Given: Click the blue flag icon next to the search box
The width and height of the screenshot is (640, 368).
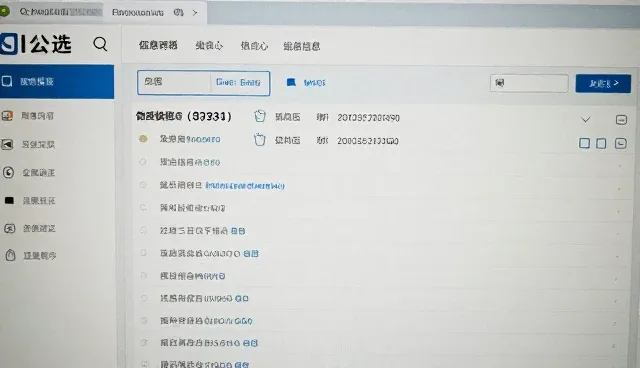Looking at the screenshot, I should click(x=291, y=82).
